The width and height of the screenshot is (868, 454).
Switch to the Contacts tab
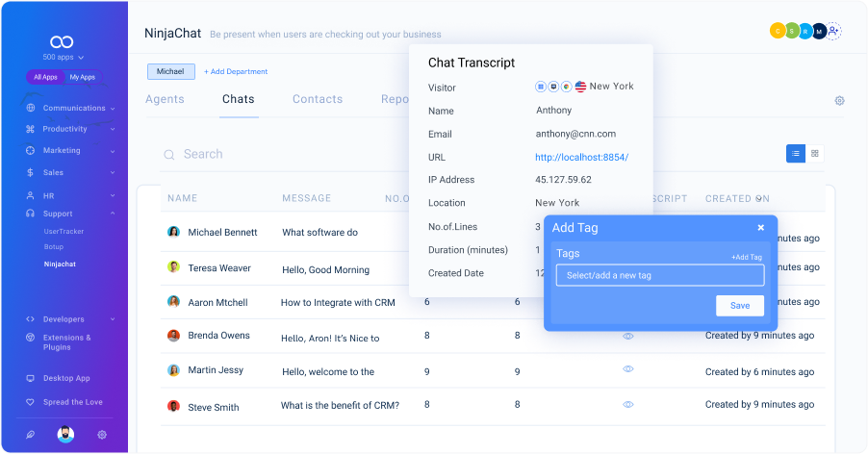[x=318, y=99]
